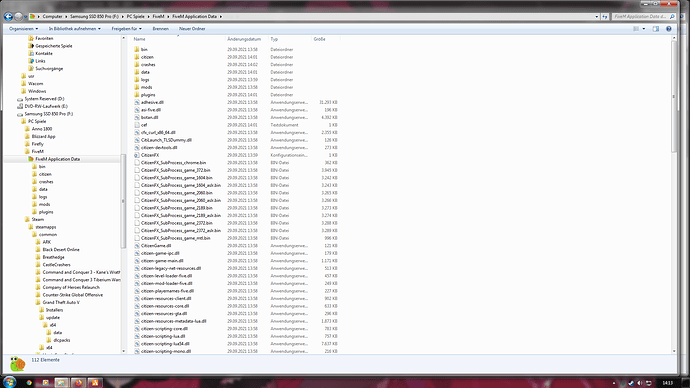This screenshot has height=388, width=690.
Task: Open the recent locations dropdown beside Forward
Action: coord(26,17)
